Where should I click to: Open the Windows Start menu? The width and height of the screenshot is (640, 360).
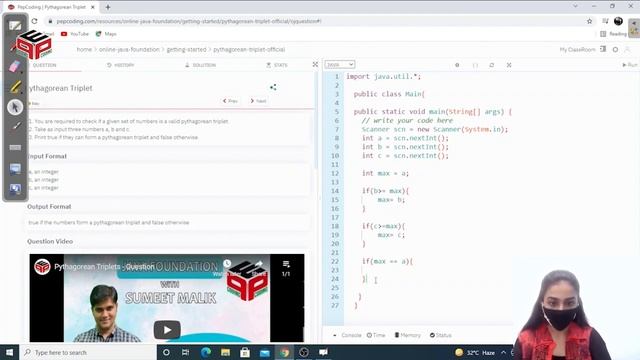pos(9,352)
